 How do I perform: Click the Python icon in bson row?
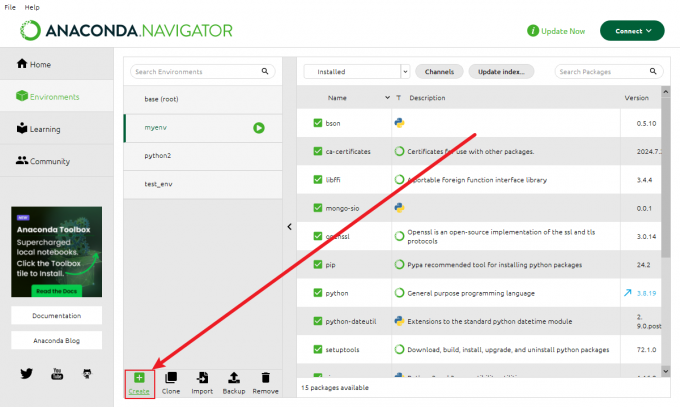(399, 123)
